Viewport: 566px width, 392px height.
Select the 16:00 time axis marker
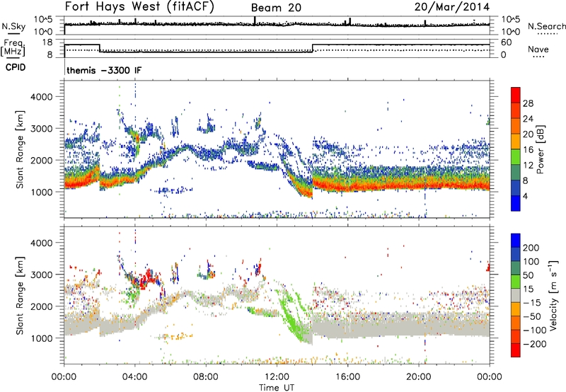click(347, 377)
